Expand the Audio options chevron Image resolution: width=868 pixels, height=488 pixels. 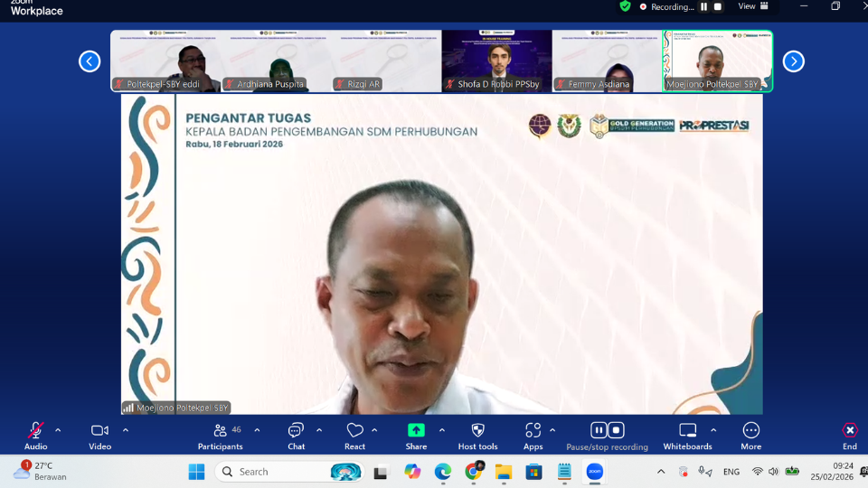(59, 430)
